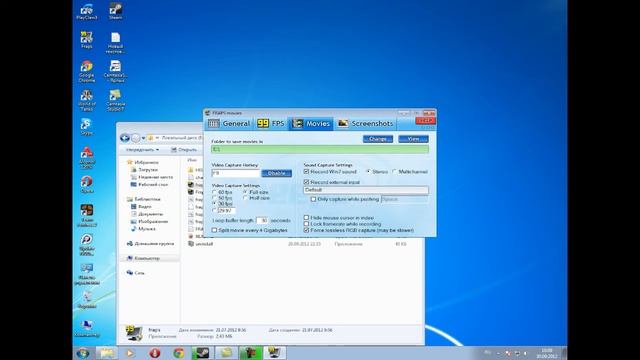Select Video library in Explorer
The width and height of the screenshot is (640, 360).
[x=141, y=207]
